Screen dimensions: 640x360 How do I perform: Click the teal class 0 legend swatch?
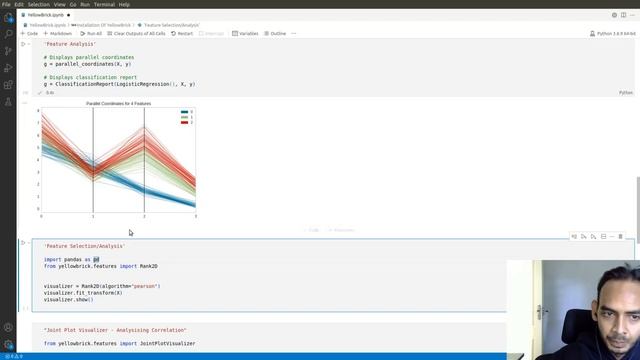(x=184, y=112)
